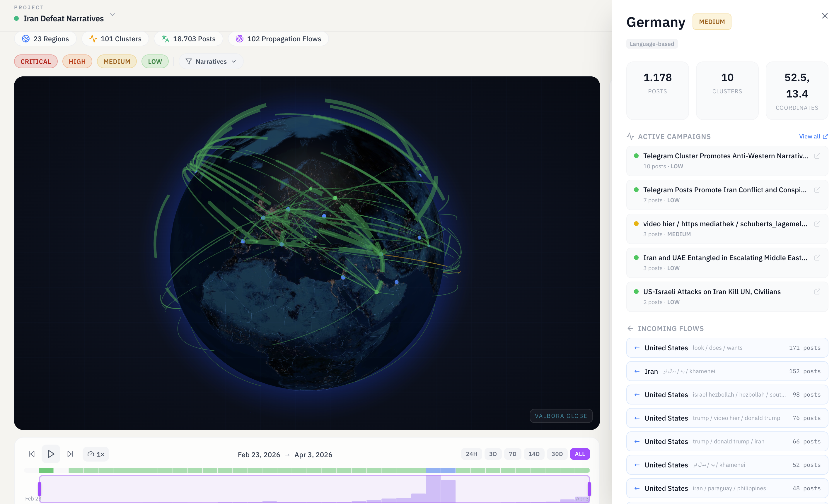Image resolution: width=839 pixels, height=504 pixels.
Task: Skip to timeline start icon
Action: [x=32, y=454]
